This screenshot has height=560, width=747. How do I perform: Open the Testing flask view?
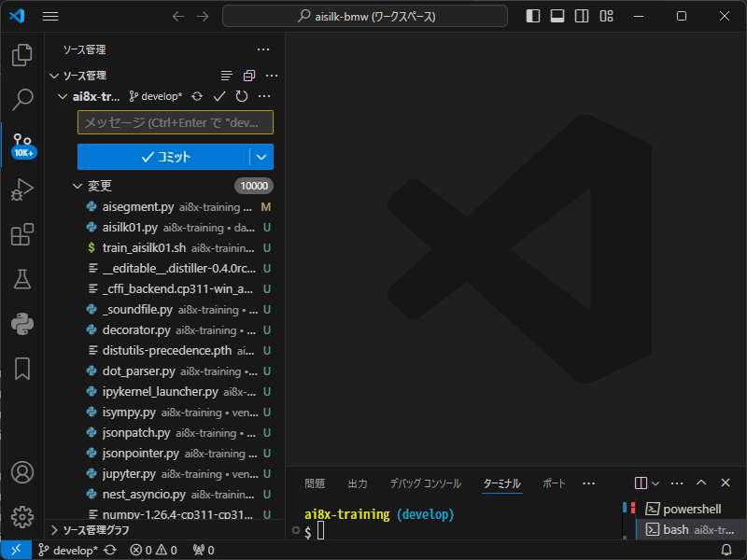(x=21, y=279)
